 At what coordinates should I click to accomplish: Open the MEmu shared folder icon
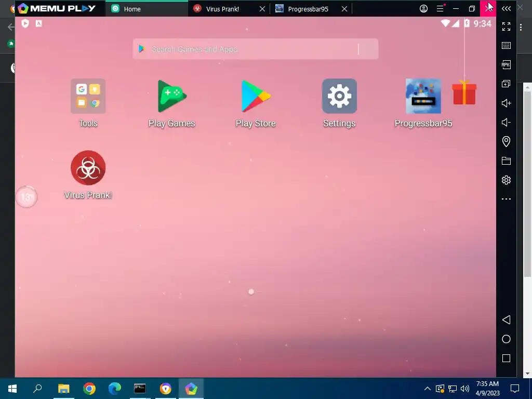[506, 161]
